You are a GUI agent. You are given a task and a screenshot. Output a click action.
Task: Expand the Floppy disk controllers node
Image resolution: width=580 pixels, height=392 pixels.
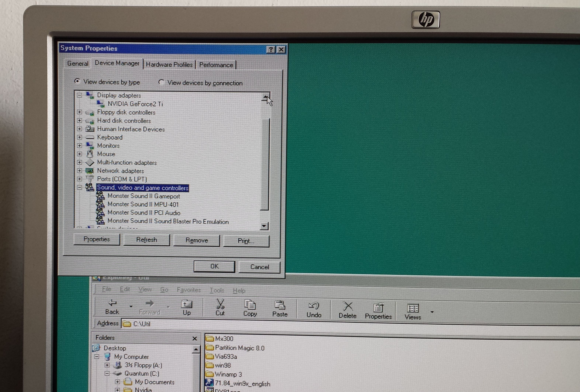tap(79, 112)
